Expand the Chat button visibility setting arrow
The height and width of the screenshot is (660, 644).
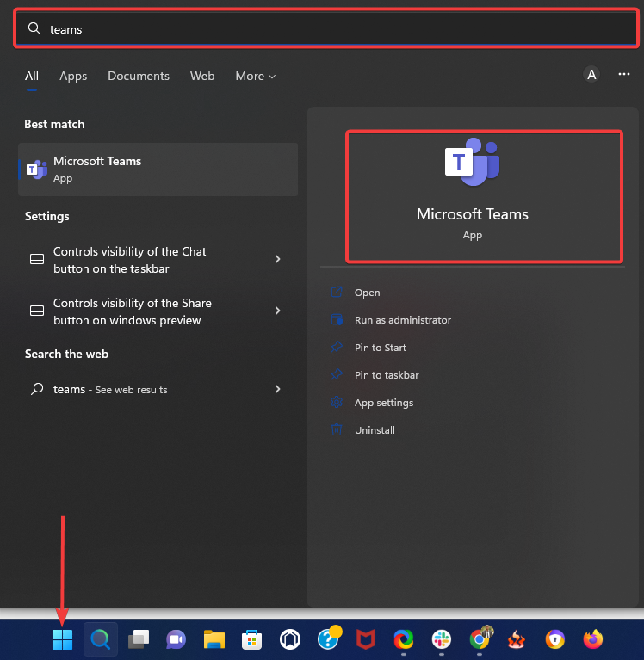pyautogui.click(x=277, y=259)
